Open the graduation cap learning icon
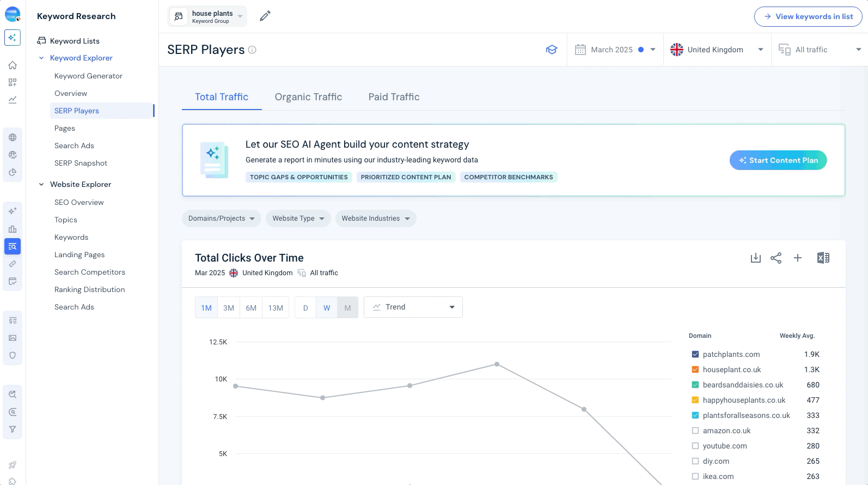Image resolution: width=868 pixels, height=485 pixels. 552,50
